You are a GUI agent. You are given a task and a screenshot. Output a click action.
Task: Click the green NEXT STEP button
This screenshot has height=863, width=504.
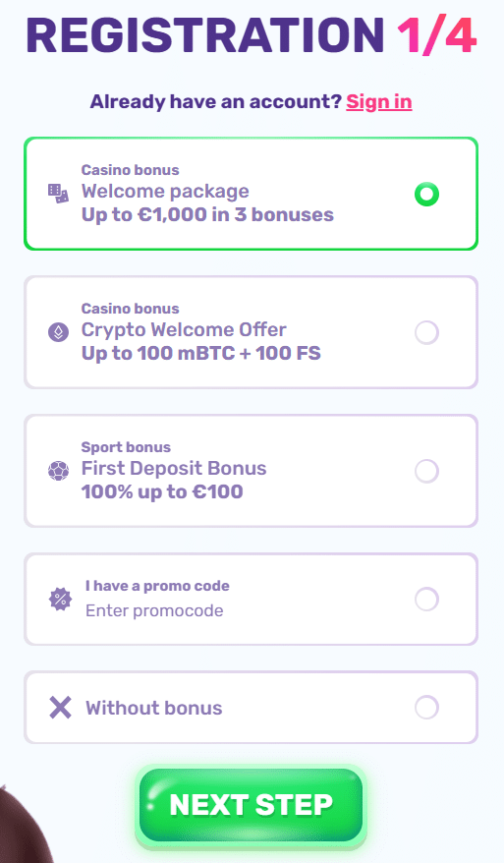tap(251, 805)
